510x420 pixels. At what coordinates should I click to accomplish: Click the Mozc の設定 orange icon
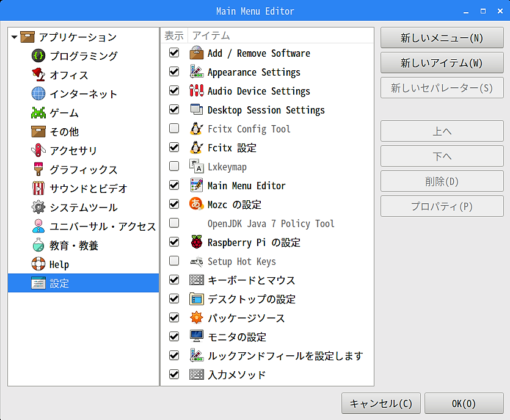tap(197, 204)
